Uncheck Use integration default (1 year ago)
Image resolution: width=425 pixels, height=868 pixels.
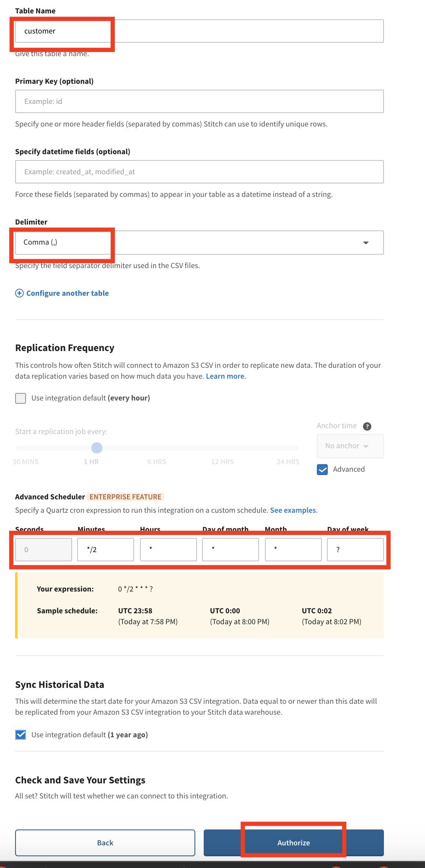(x=21, y=735)
